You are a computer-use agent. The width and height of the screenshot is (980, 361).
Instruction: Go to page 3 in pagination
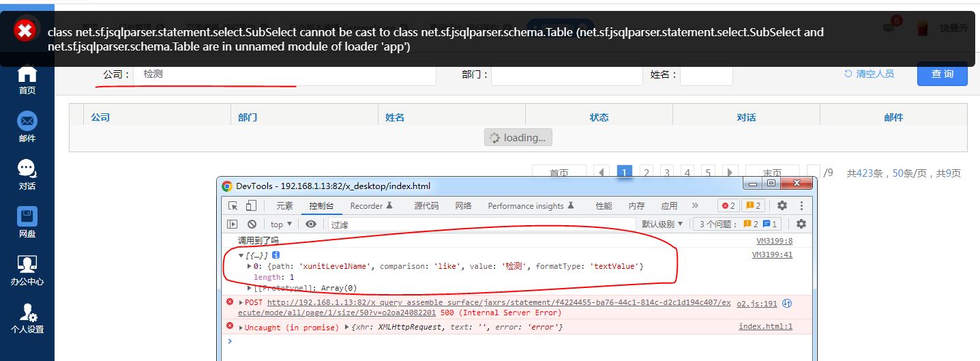667,173
